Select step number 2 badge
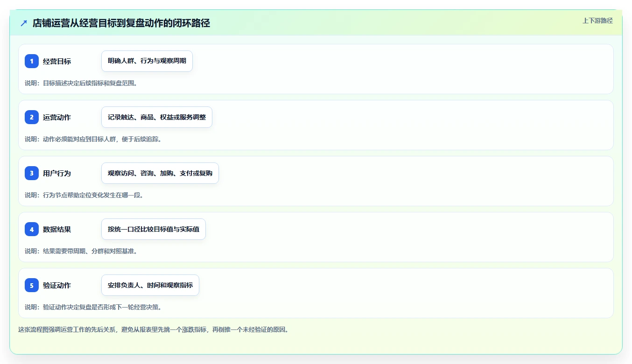The width and height of the screenshot is (632, 364). tap(32, 117)
